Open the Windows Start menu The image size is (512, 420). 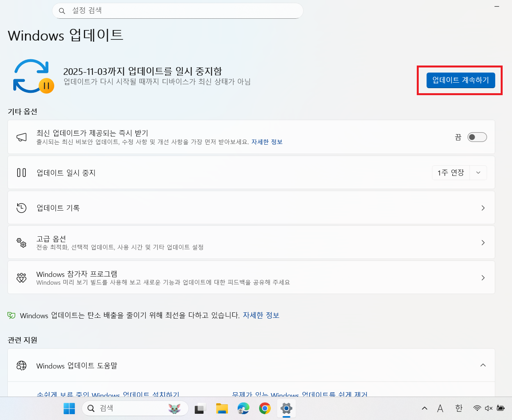69,408
